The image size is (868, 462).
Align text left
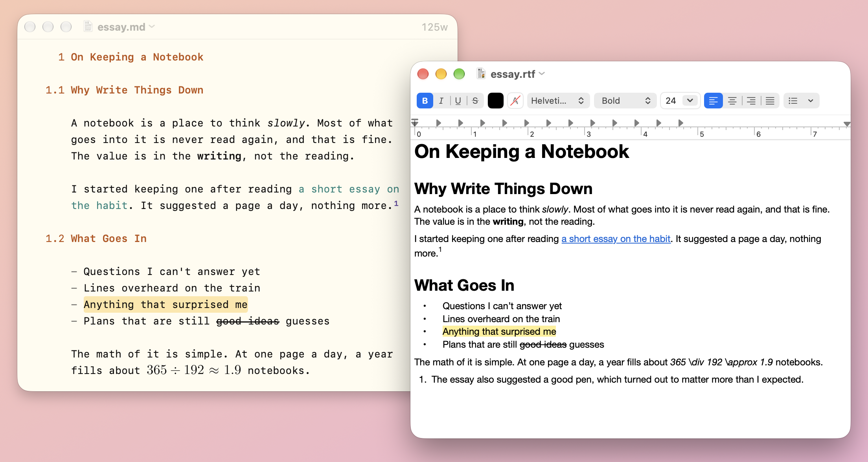point(713,101)
